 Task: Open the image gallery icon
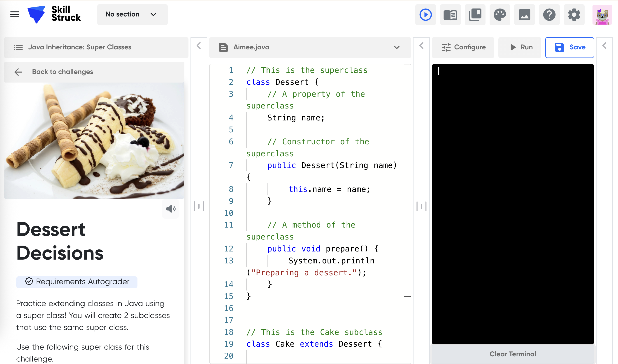[x=524, y=14]
